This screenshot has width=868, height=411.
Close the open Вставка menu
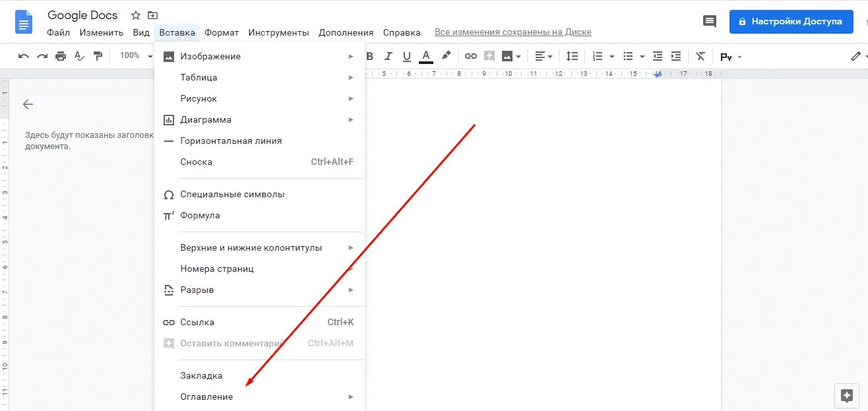point(177,32)
